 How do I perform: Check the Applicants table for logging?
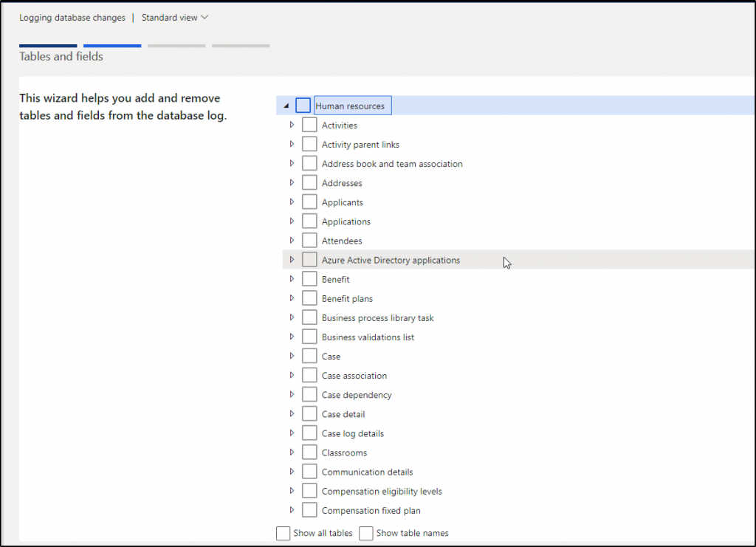point(309,202)
